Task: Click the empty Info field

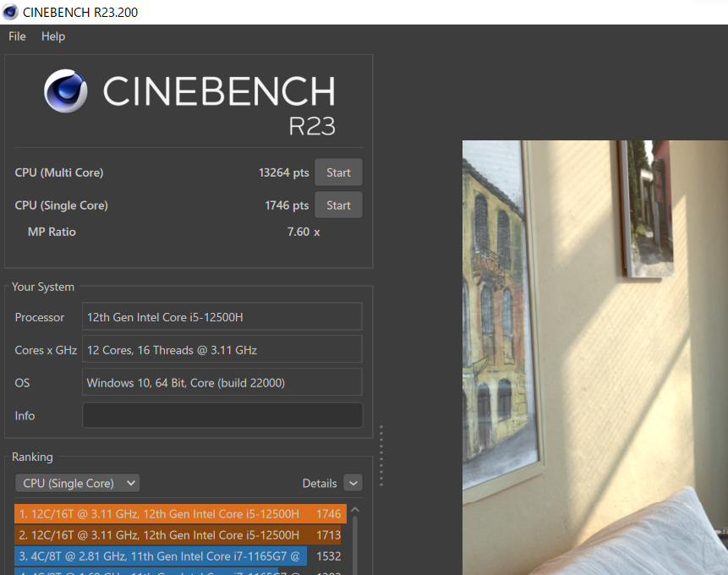Action: coord(222,415)
